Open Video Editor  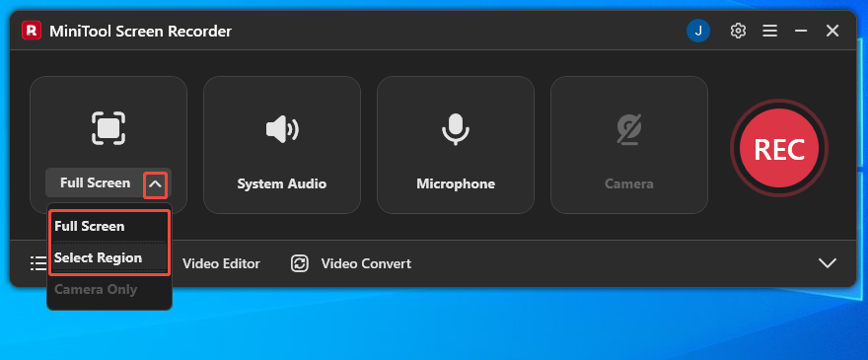221,263
